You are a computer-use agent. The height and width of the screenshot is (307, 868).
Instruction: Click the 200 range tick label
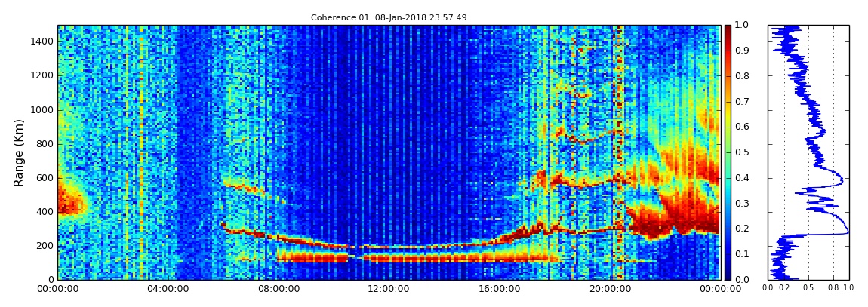click(45, 246)
